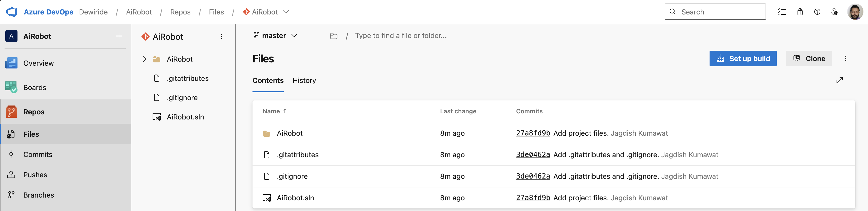Open the My work items checklist icon
This screenshot has width=868, height=211.
pos(782,11)
